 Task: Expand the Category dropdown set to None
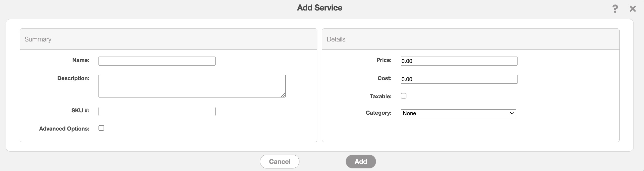pyautogui.click(x=458, y=113)
